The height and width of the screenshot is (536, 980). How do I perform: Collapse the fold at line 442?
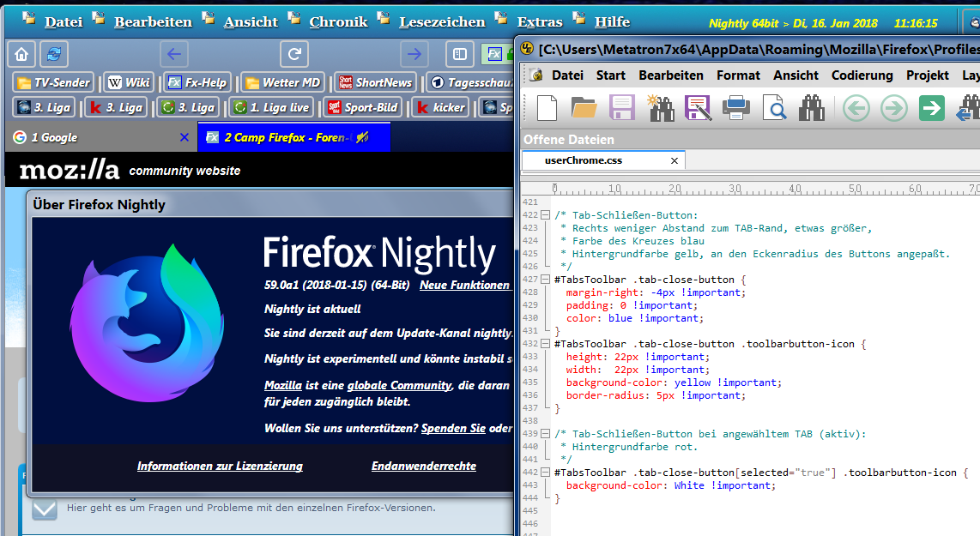tap(546, 473)
